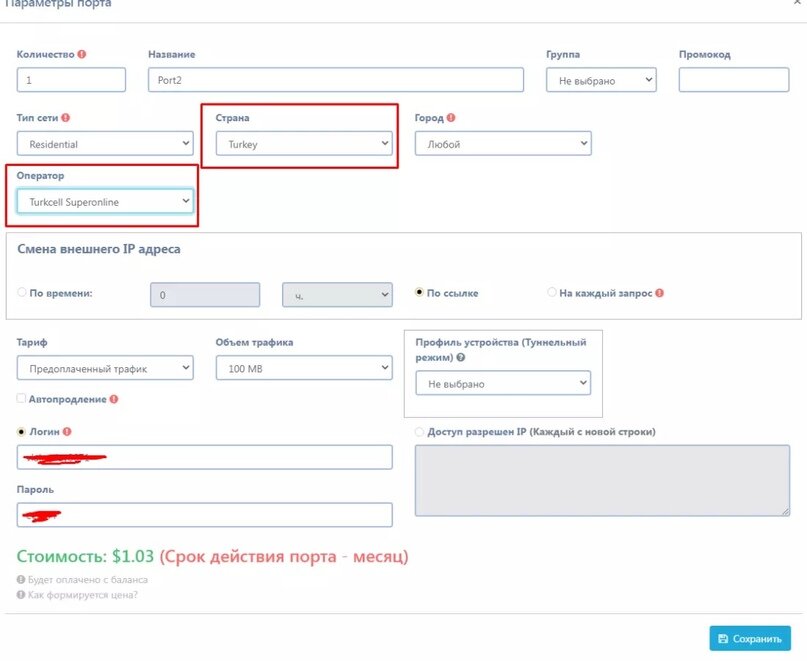Click the red info icon next to Город
The image size is (807, 661).
pos(451,117)
